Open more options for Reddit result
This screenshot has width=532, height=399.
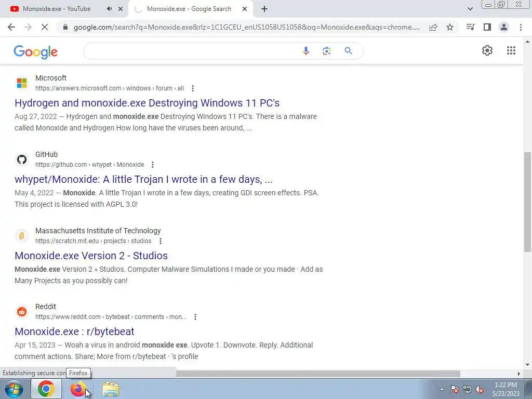195,317
